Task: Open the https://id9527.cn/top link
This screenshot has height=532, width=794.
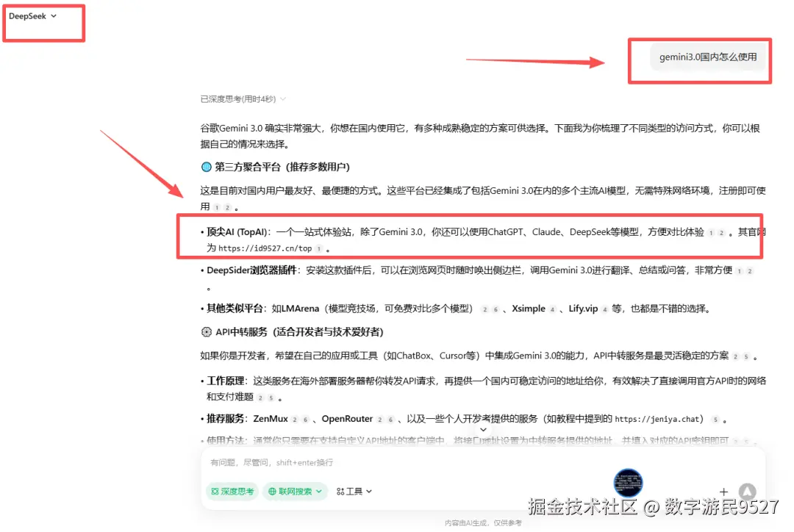Action: [265, 248]
